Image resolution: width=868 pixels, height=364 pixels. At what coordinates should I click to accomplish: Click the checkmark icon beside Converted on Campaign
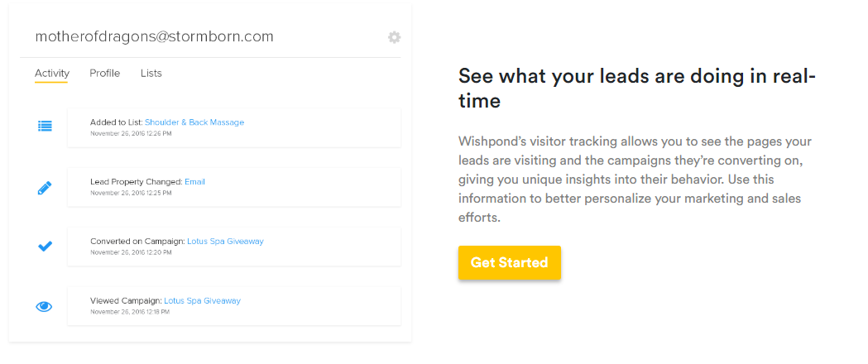coord(45,246)
